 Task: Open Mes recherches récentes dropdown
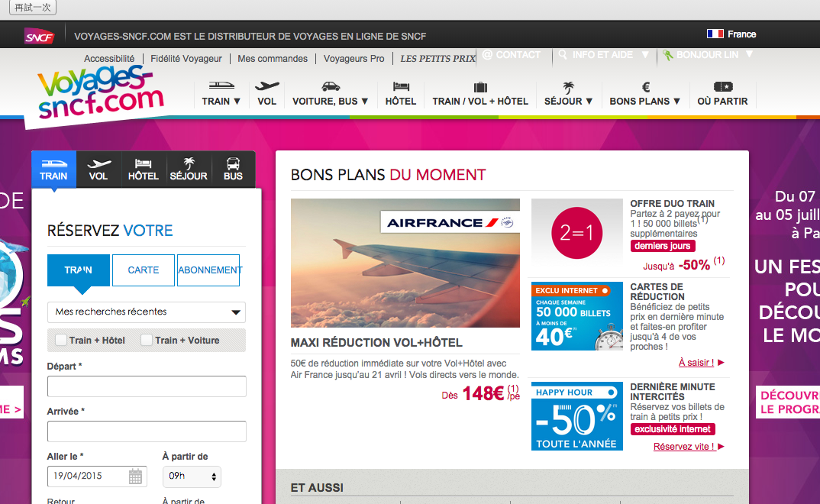pyautogui.click(x=146, y=312)
